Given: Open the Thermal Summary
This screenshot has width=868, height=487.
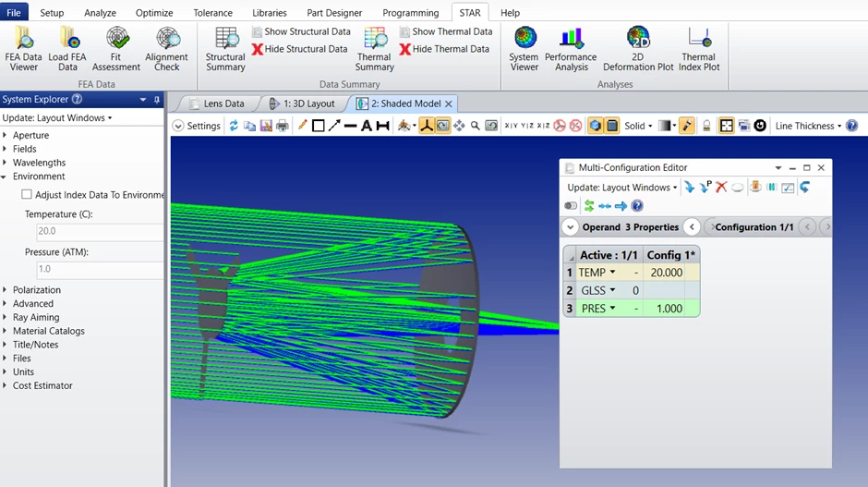Looking at the screenshot, I should pos(375,48).
